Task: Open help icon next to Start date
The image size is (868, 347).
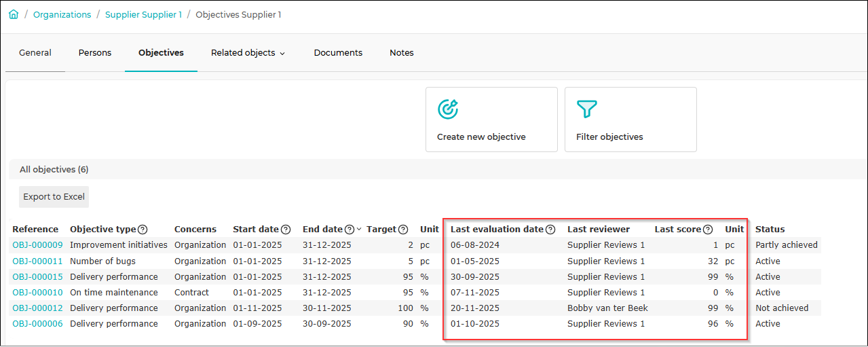Action: pos(286,230)
